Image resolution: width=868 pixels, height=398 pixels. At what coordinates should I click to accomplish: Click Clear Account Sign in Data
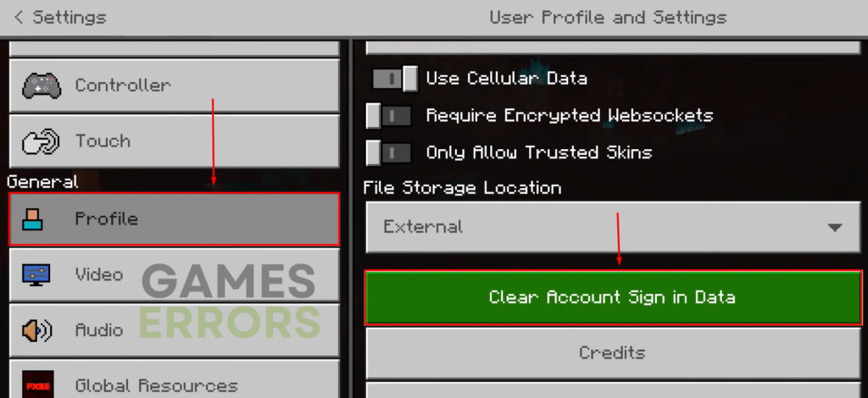pos(613,297)
